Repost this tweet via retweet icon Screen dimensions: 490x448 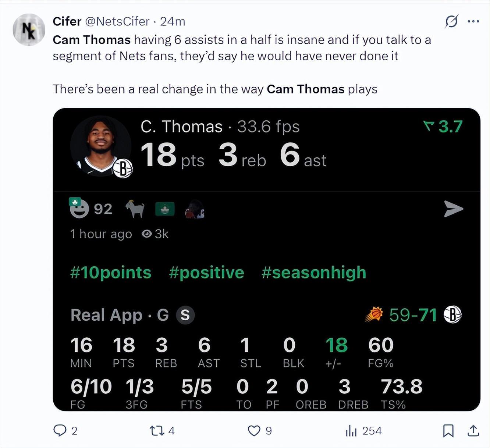[x=157, y=430]
